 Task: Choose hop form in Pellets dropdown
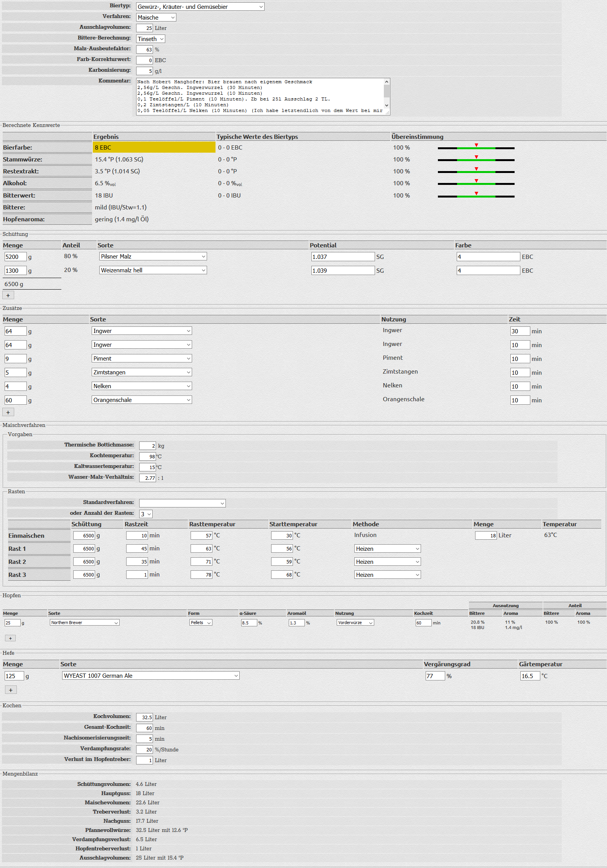(201, 623)
